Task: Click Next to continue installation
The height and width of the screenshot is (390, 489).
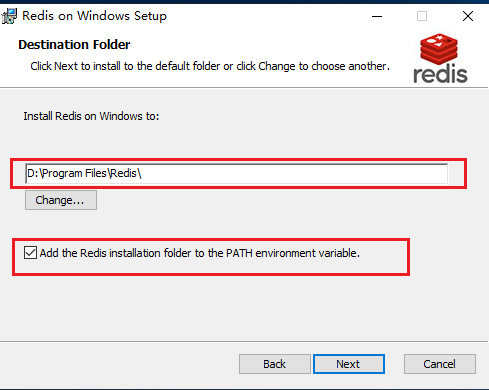Action: [349, 364]
